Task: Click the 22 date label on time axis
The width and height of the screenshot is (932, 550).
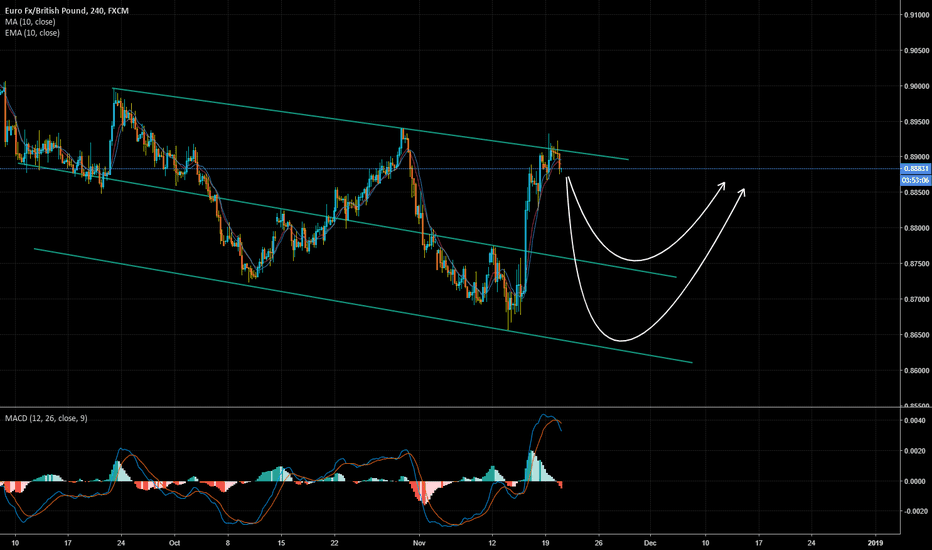Action: 335,543
